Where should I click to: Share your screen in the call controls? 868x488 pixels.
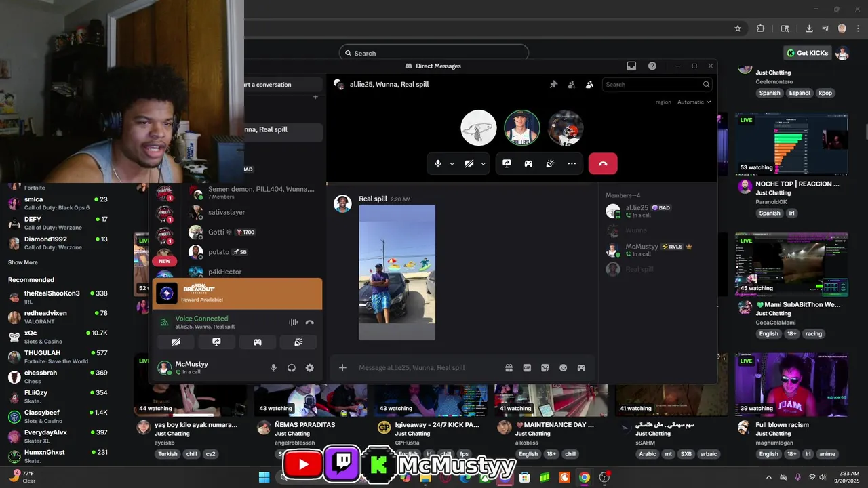pyautogui.click(x=507, y=163)
